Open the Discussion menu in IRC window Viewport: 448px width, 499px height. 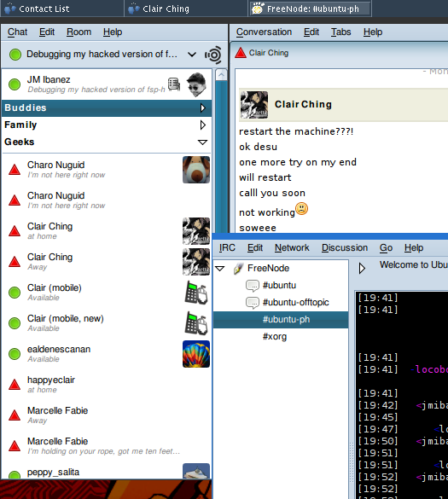(345, 247)
